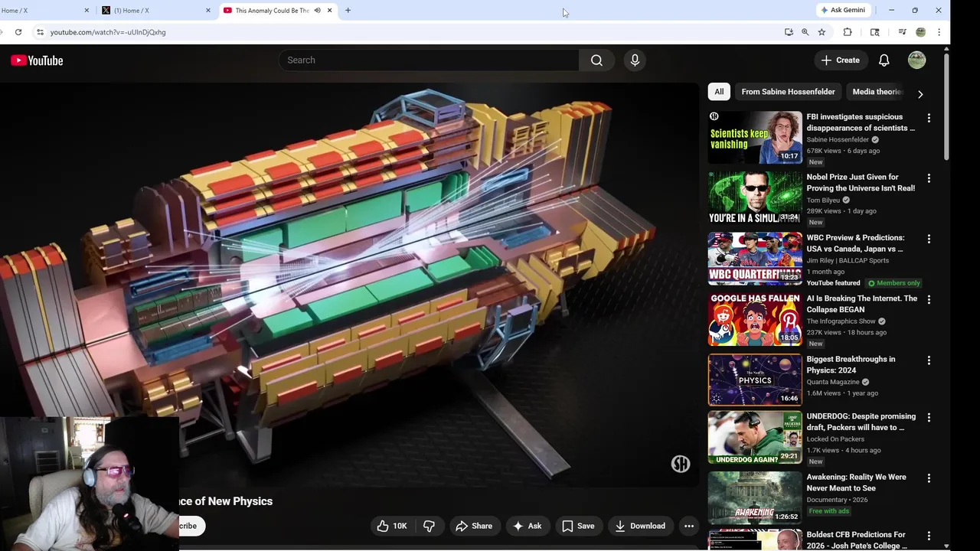Click the Create button
This screenshot has width=980, height=551.
click(841, 60)
